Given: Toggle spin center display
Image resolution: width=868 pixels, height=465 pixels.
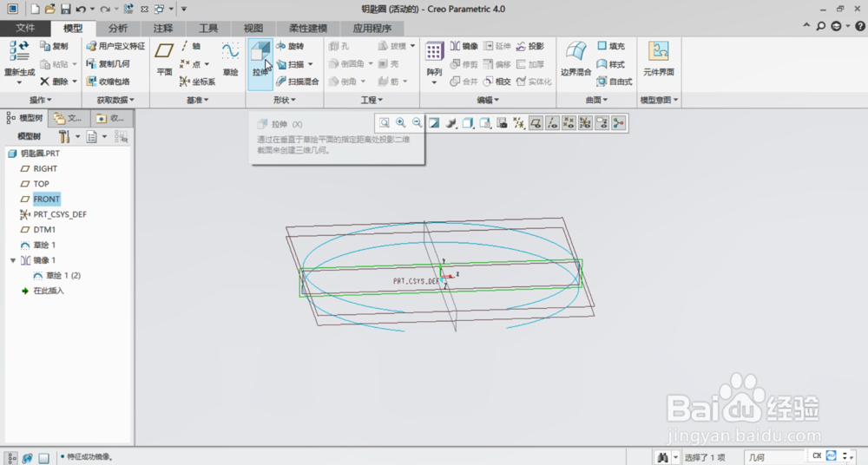Looking at the screenshot, I should 618,123.
